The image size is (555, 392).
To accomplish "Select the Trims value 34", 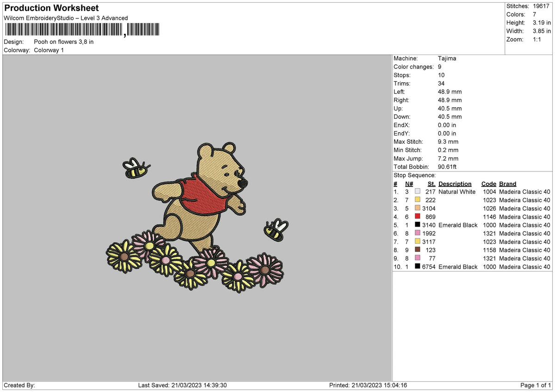I will [441, 84].
